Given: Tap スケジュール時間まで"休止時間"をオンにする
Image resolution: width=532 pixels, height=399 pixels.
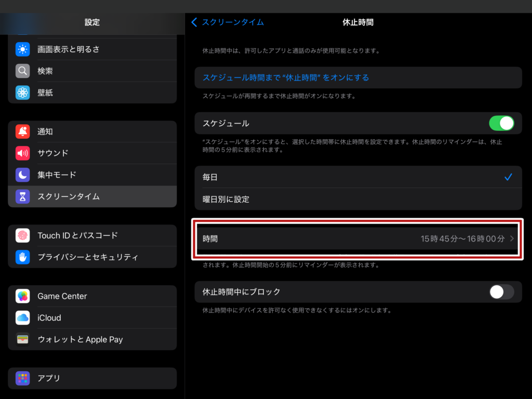Looking at the screenshot, I should click(x=286, y=78).
